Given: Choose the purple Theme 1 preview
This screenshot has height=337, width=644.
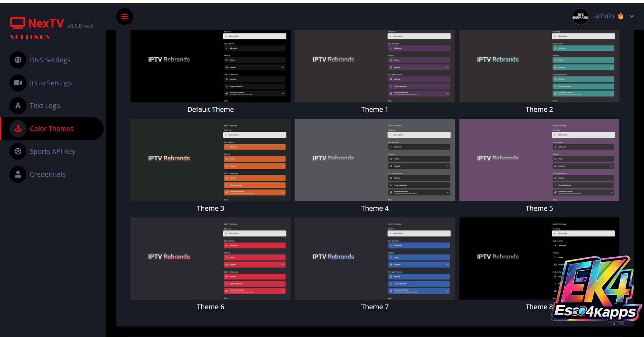Looking at the screenshot, I should [x=375, y=66].
